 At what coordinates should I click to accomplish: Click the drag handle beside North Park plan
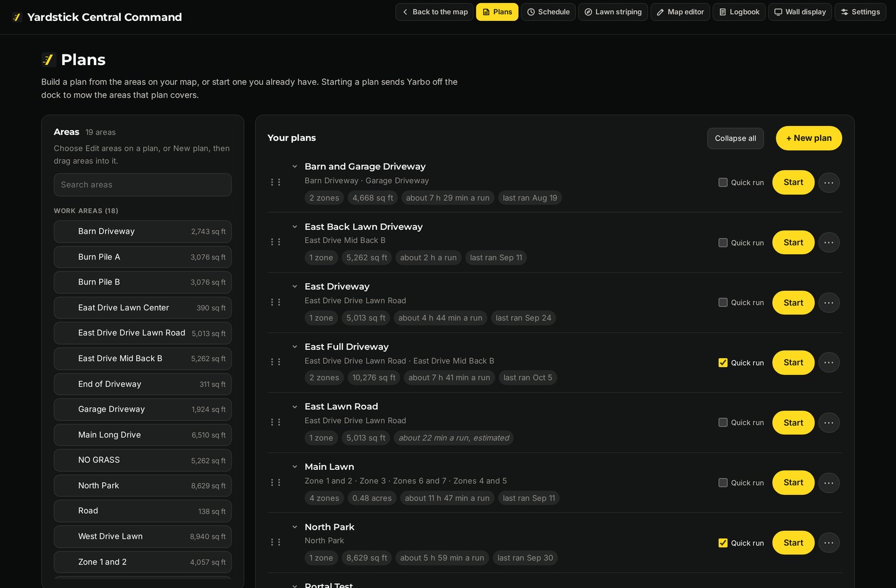[275, 542]
